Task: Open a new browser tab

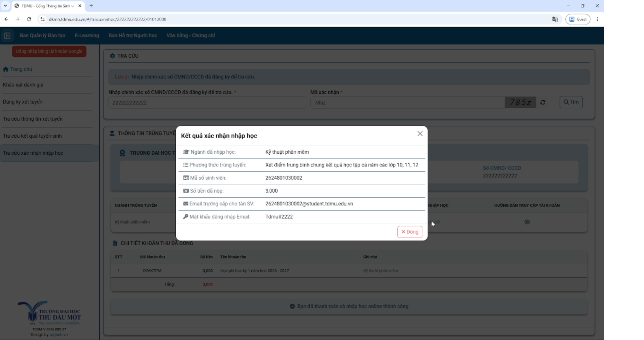Action: pos(91,6)
